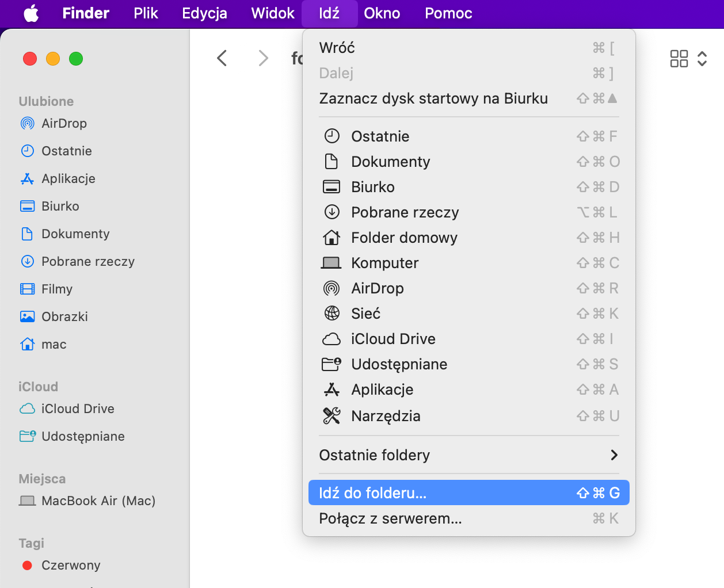Open the Apple menu
Viewport: 724px width, 588px height.
32,13
